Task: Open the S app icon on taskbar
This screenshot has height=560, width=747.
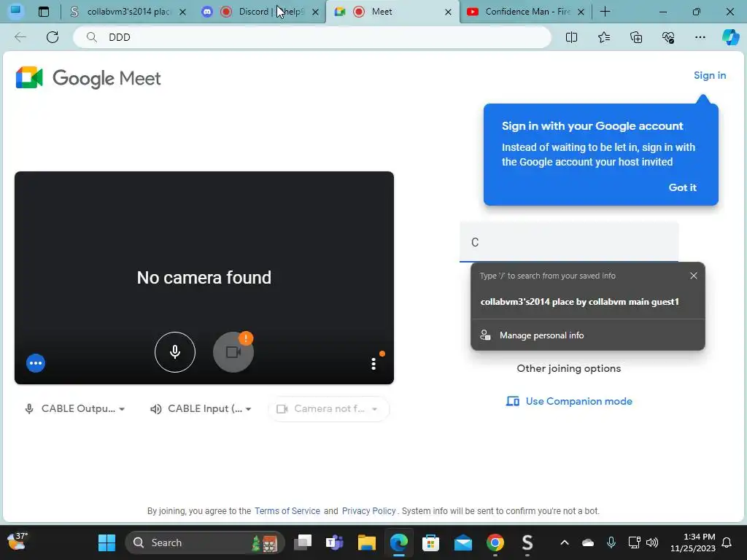Action: pyautogui.click(x=527, y=542)
